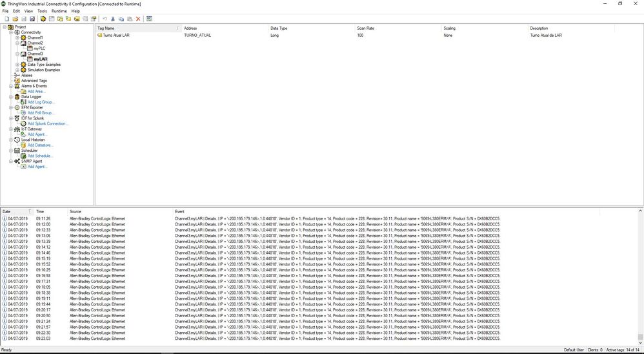The width and height of the screenshot is (644, 354).
Task: Click the Turno Atual LAR tag icon
Action: (x=99, y=36)
